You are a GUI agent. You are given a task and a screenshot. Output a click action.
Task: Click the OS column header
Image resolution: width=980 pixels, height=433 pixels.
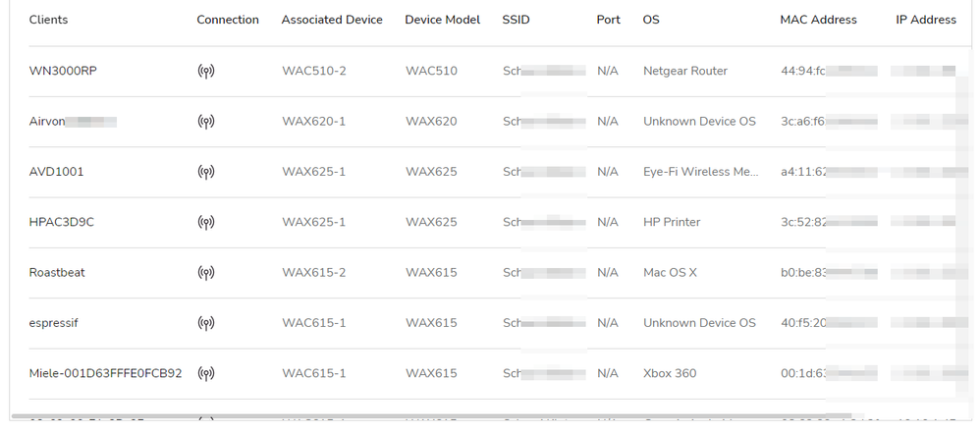pos(651,20)
